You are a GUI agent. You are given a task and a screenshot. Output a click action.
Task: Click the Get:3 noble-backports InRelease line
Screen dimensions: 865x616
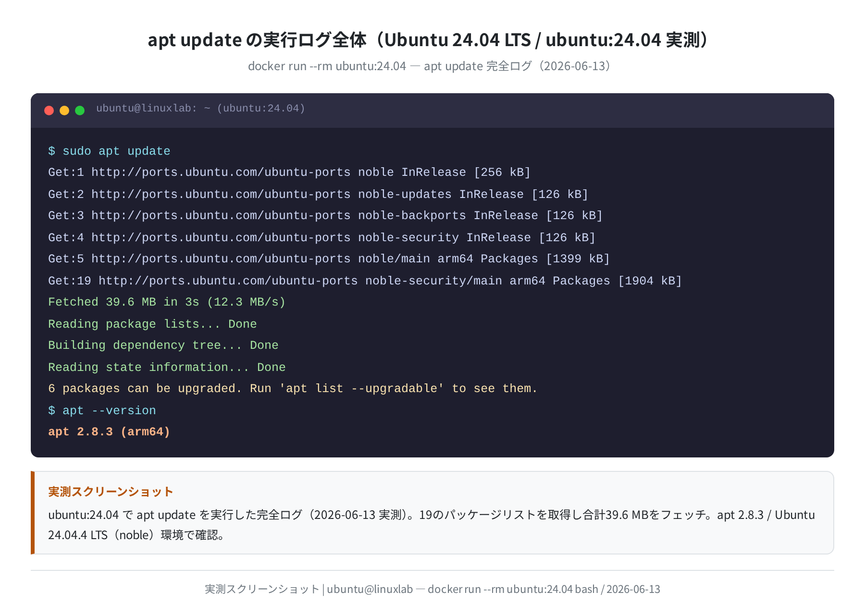point(325,216)
